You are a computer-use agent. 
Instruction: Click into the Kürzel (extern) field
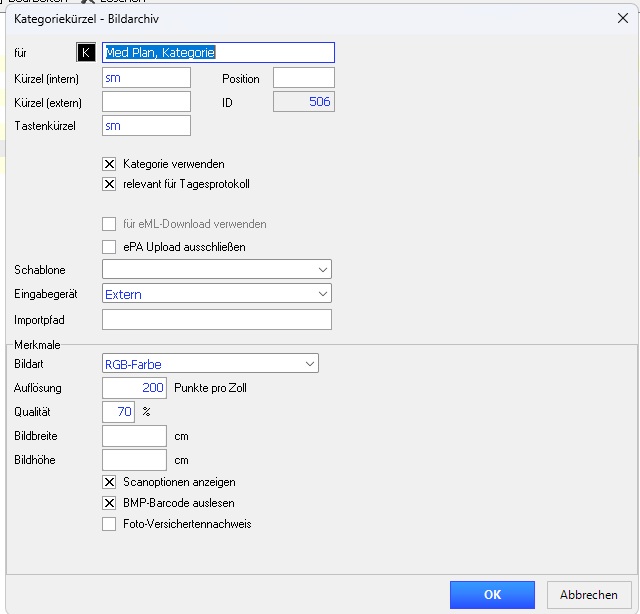[146, 102]
